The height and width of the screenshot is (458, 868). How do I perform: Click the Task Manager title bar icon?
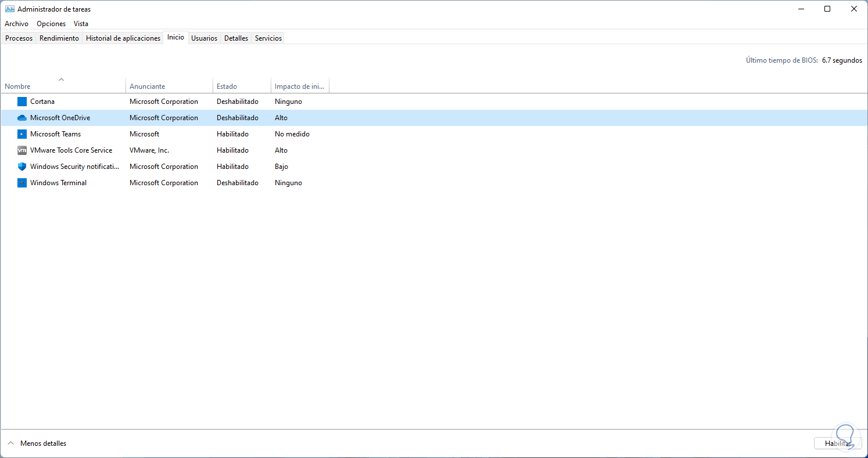[10, 9]
